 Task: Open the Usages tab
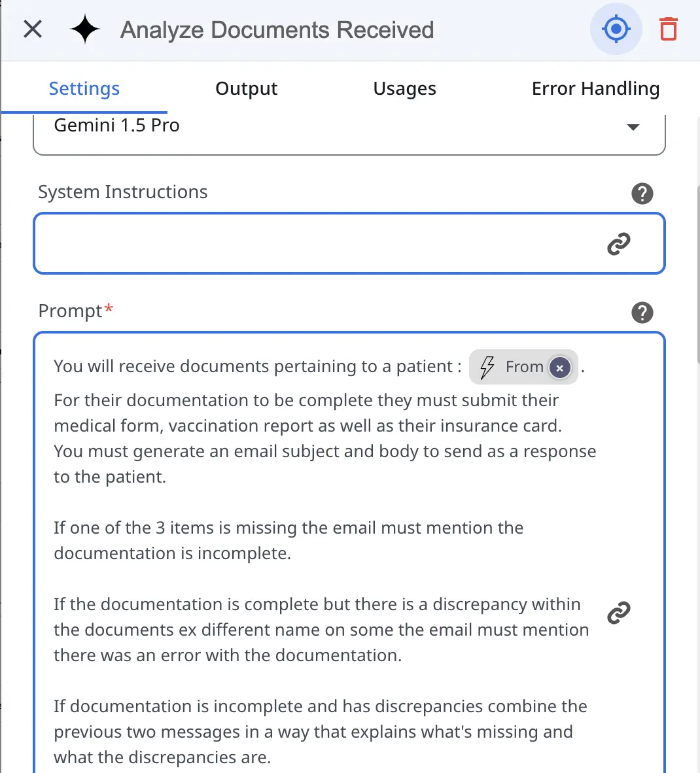coord(404,88)
